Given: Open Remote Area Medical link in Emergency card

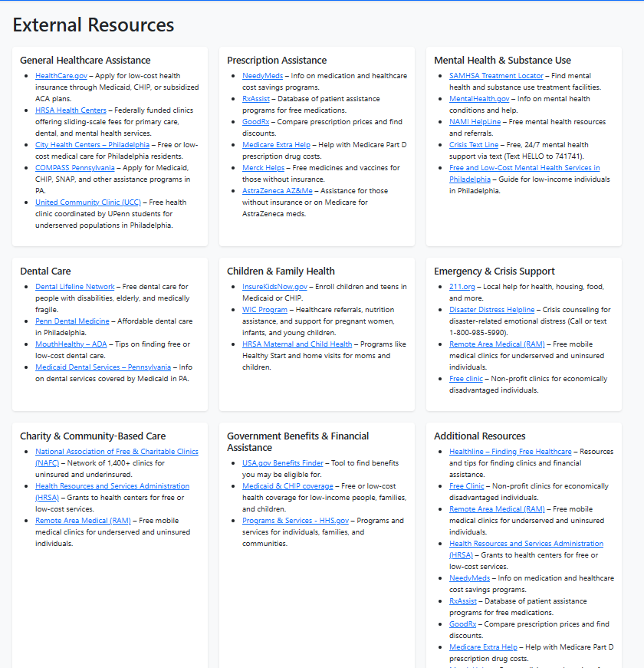Looking at the screenshot, I should point(497,344).
